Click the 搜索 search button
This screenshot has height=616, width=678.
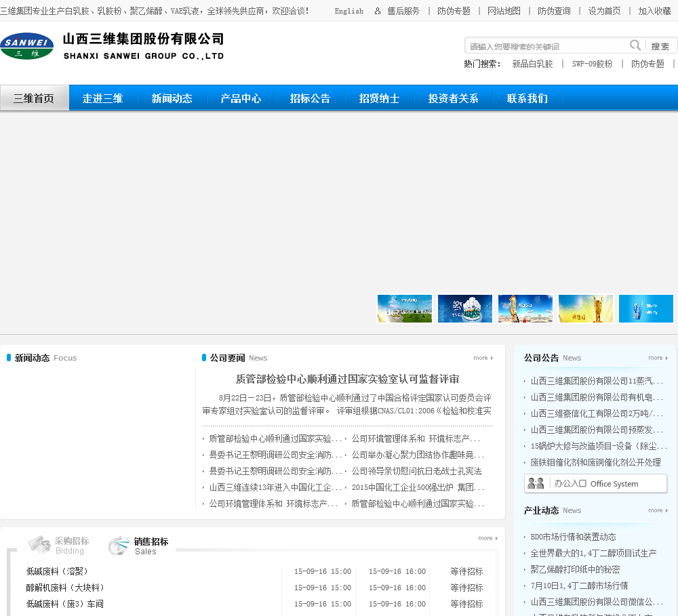660,46
